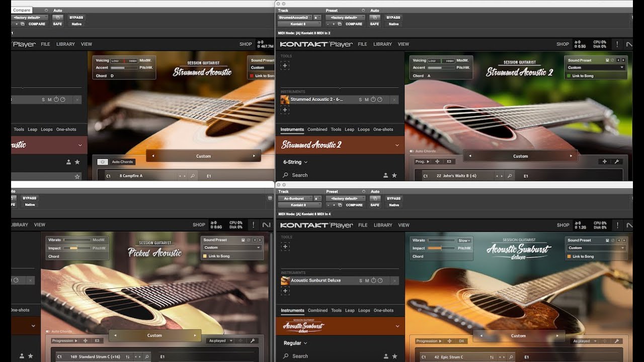Toggle Link to Song in Strummed Acoustic 2

coord(570,76)
